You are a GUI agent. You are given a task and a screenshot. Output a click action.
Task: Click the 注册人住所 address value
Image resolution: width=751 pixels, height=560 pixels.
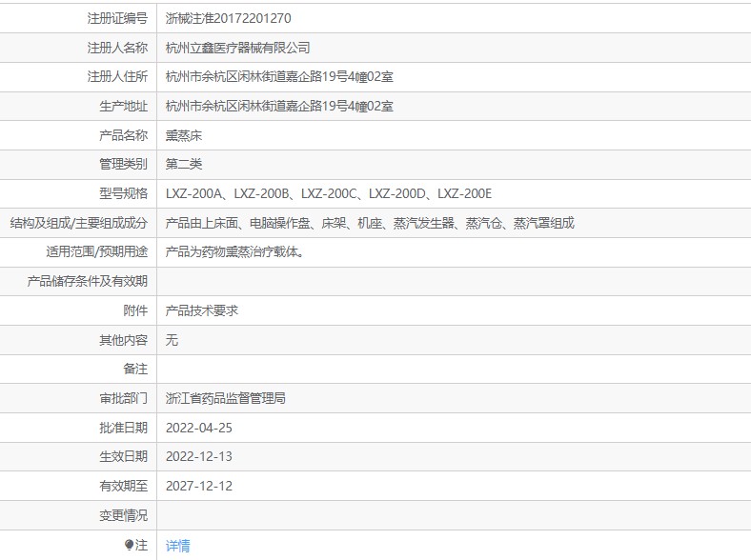[x=279, y=76]
